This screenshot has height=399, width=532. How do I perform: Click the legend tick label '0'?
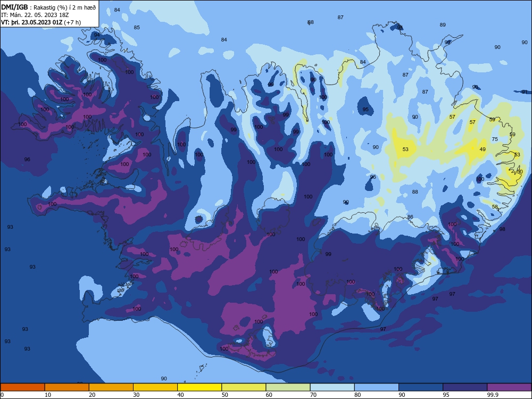[x=2, y=395]
